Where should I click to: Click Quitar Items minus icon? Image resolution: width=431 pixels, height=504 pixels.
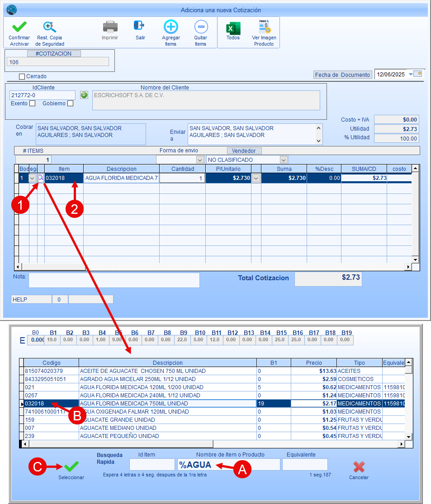pos(201,27)
